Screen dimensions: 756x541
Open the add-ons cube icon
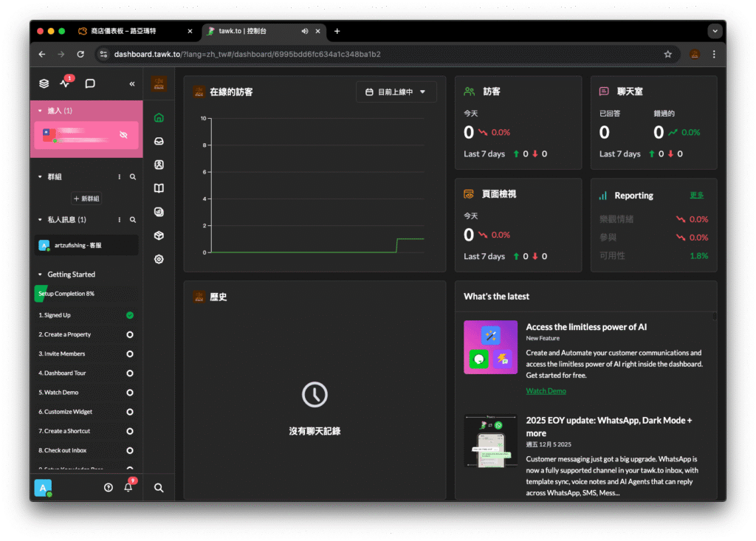[x=159, y=235]
